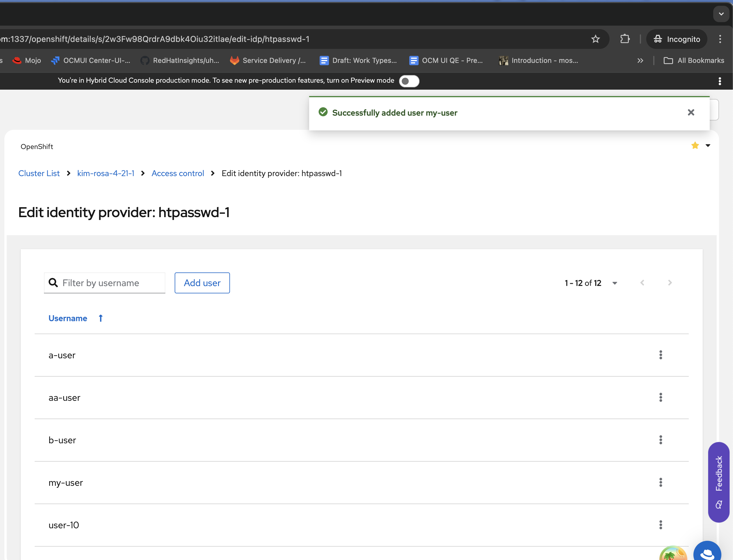This screenshot has height=560, width=733.
Task: Open kebab menu for user-10 row
Action: click(x=660, y=525)
